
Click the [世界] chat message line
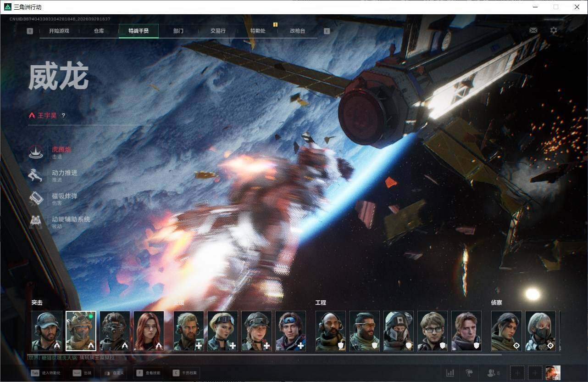[x=72, y=358]
